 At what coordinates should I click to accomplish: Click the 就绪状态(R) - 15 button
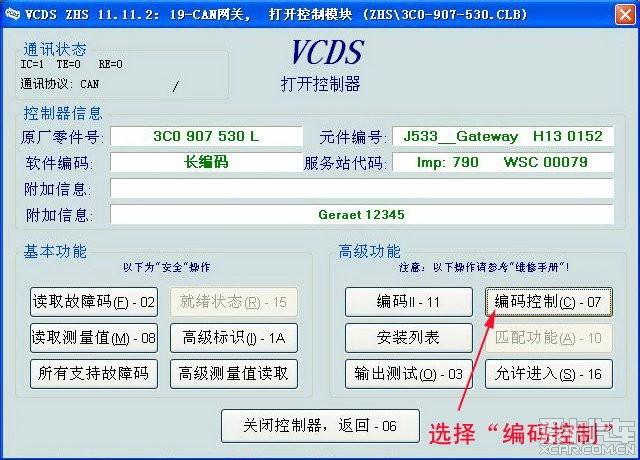click(x=234, y=302)
